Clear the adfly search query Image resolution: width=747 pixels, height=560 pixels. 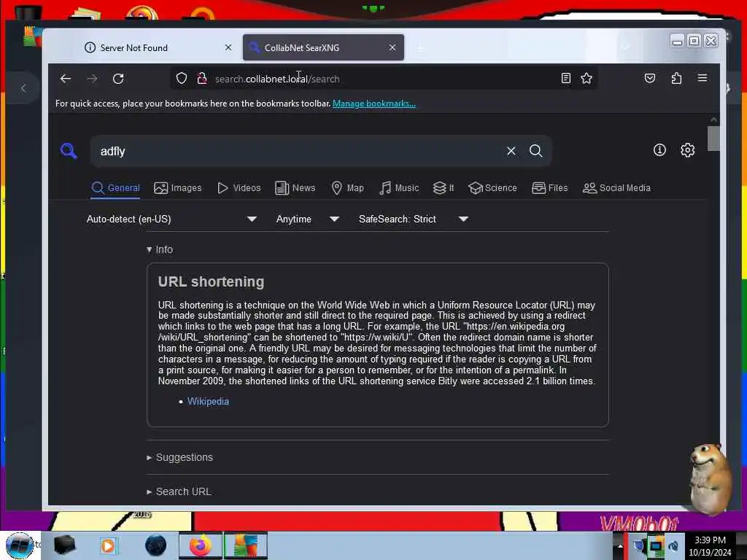(x=511, y=151)
